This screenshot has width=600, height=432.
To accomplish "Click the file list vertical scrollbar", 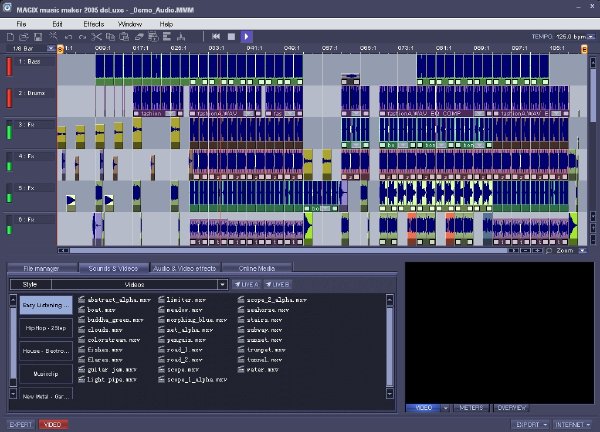I will click(x=390, y=346).
